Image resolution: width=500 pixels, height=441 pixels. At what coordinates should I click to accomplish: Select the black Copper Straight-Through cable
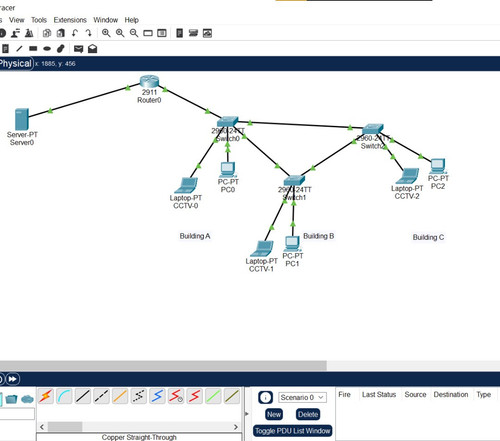(x=83, y=396)
